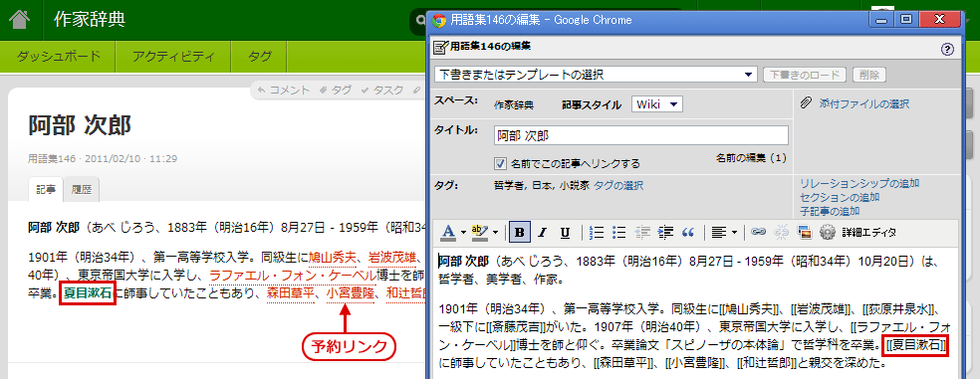Toggle Underline formatting
This screenshot has width=980, height=379.
click(x=565, y=232)
